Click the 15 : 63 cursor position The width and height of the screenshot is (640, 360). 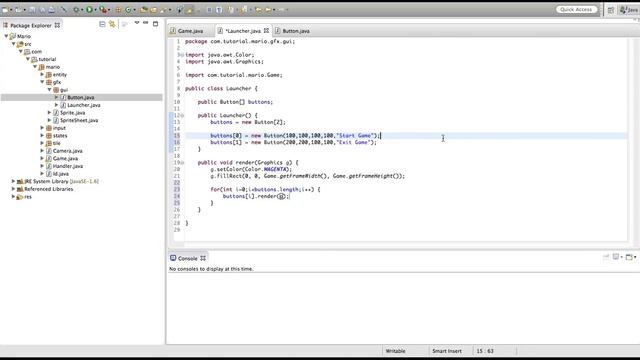(x=485, y=351)
